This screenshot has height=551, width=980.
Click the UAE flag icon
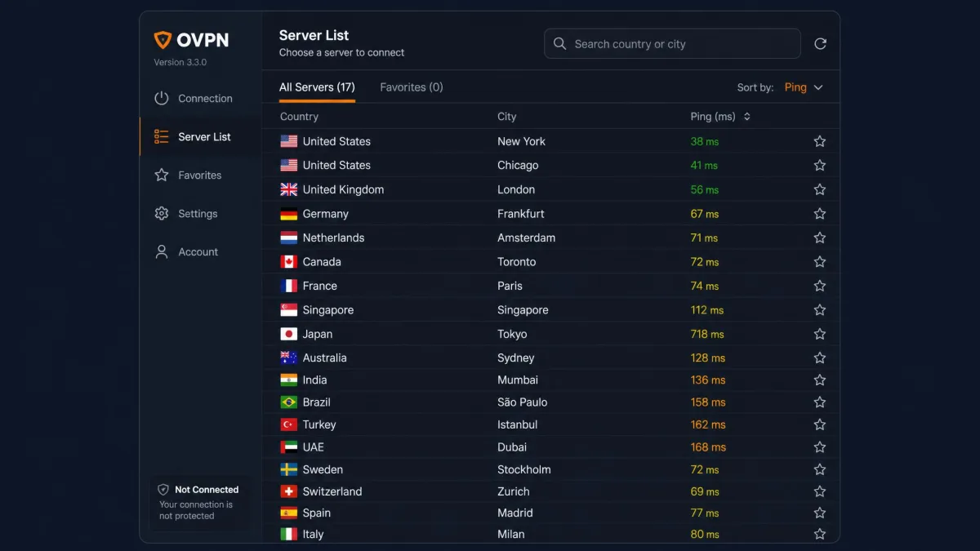click(x=289, y=447)
